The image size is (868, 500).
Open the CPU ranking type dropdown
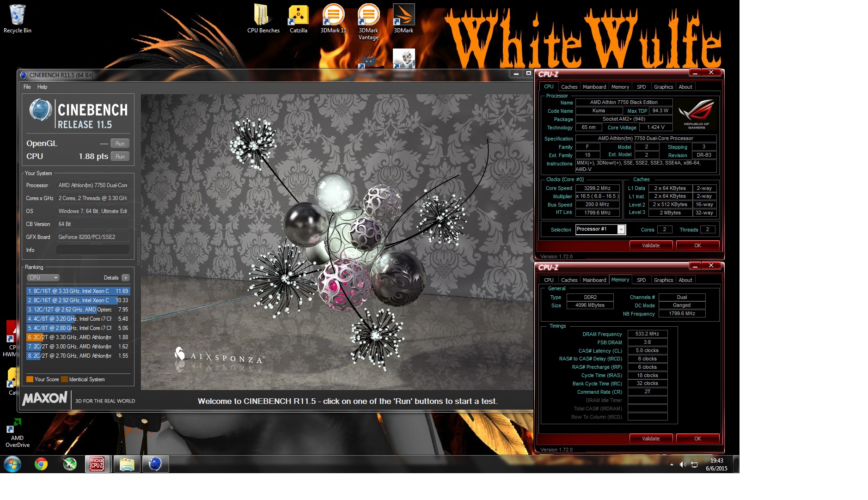[x=43, y=278]
